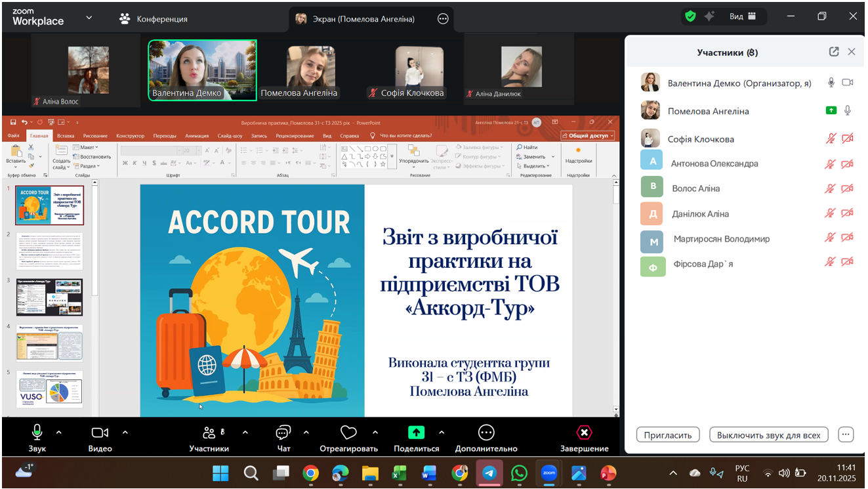
Task: Open the Чат chat icon
Action: click(283, 433)
